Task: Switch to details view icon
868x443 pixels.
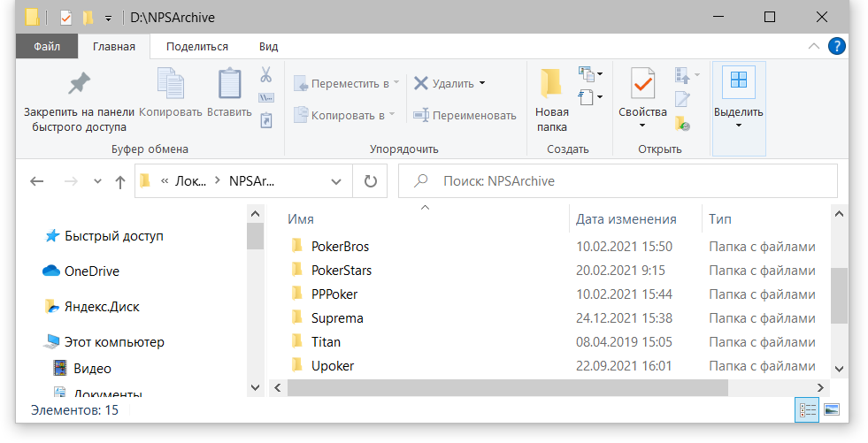Action: [807, 409]
